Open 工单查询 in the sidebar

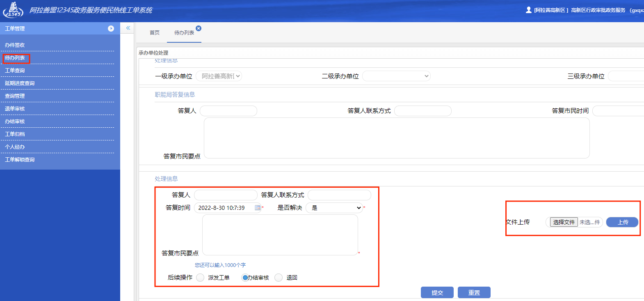(15, 71)
